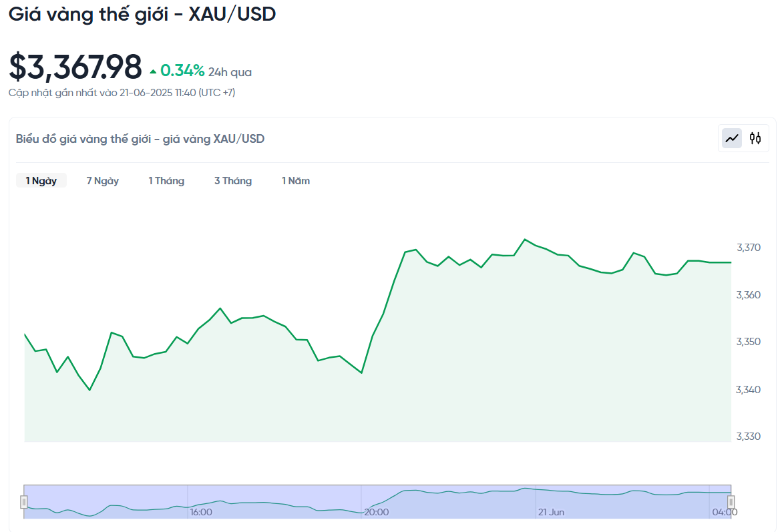
Task: Switch to the candlestick chart icon
Action: (x=755, y=138)
